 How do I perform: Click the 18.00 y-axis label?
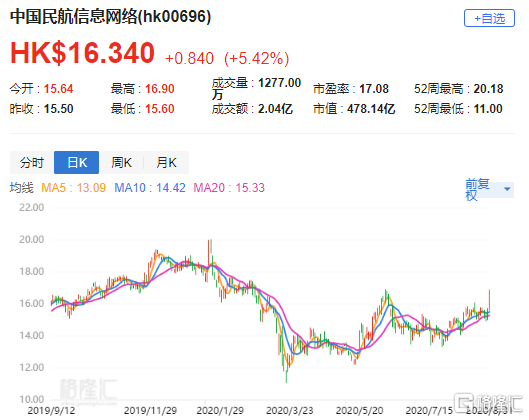pyautogui.click(x=31, y=272)
